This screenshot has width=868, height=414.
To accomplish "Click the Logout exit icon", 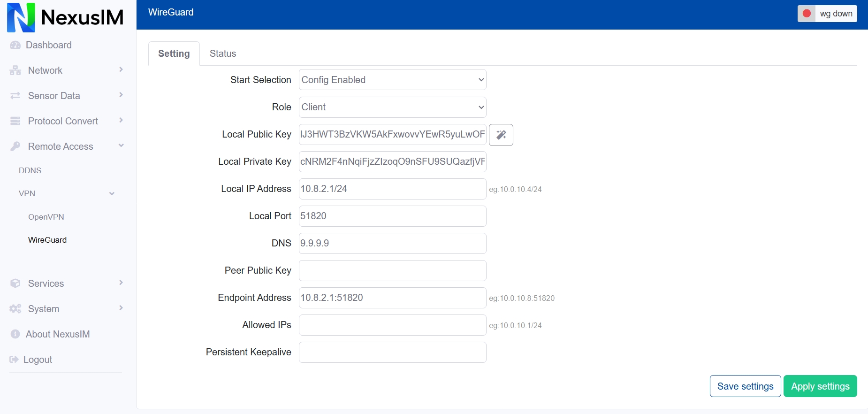I will tap(14, 360).
